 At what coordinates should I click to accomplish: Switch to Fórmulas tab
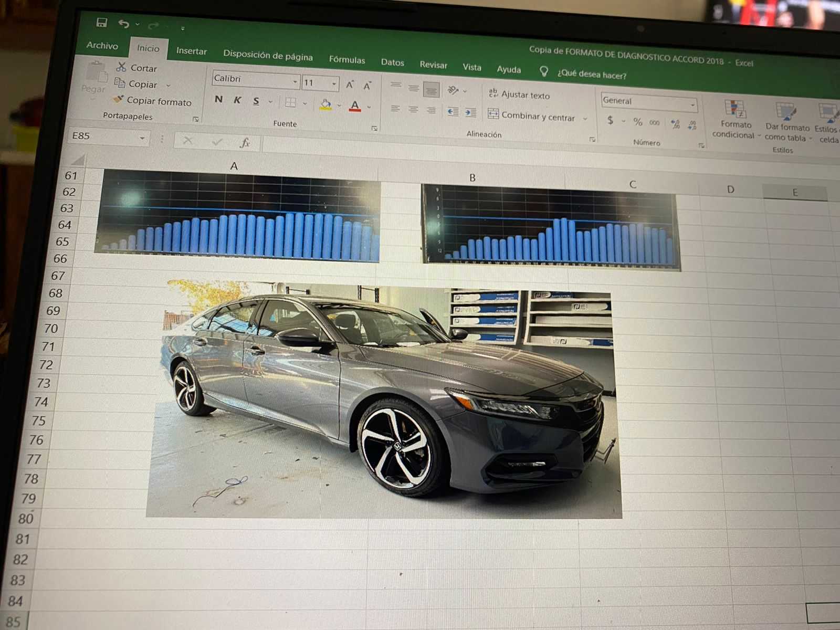tap(347, 59)
